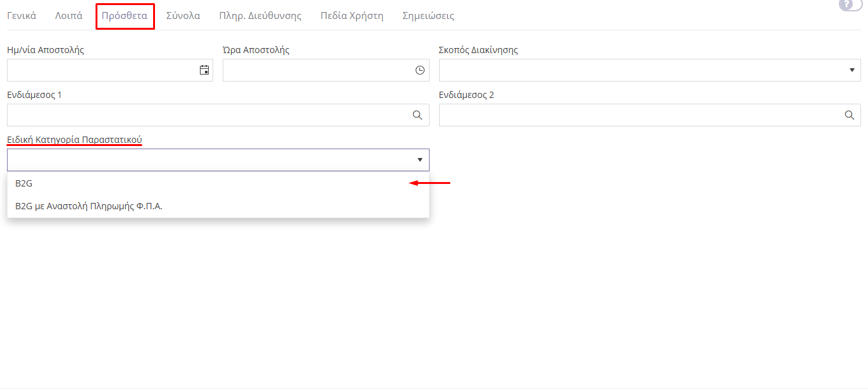Focus the Ενδιάμεσος 2 text field
Screen dimensions: 868x390
pyautogui.click(x=639, y=115)
